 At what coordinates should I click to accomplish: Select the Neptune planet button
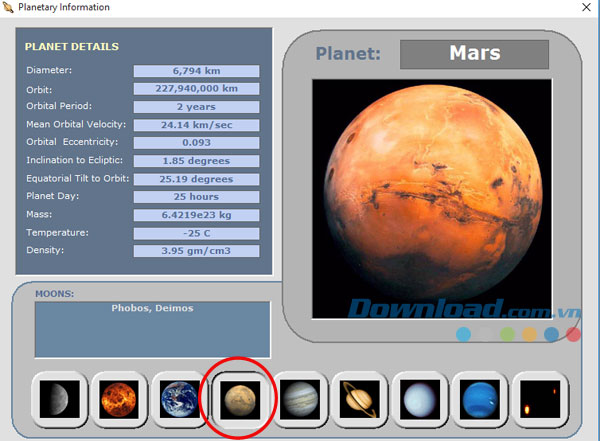pyautogui.click(x=480, y=399)
